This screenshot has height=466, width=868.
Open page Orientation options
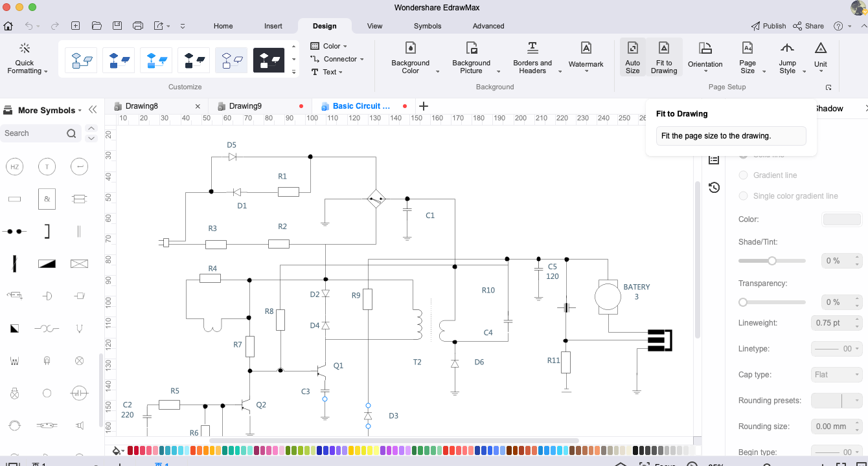tap(705, 56)
